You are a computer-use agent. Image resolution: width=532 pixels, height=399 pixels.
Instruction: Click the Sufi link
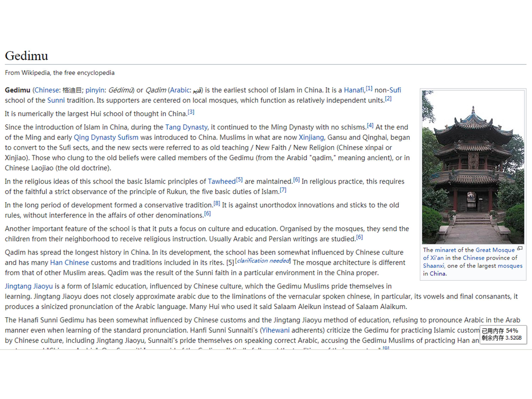tap(395, 90)
